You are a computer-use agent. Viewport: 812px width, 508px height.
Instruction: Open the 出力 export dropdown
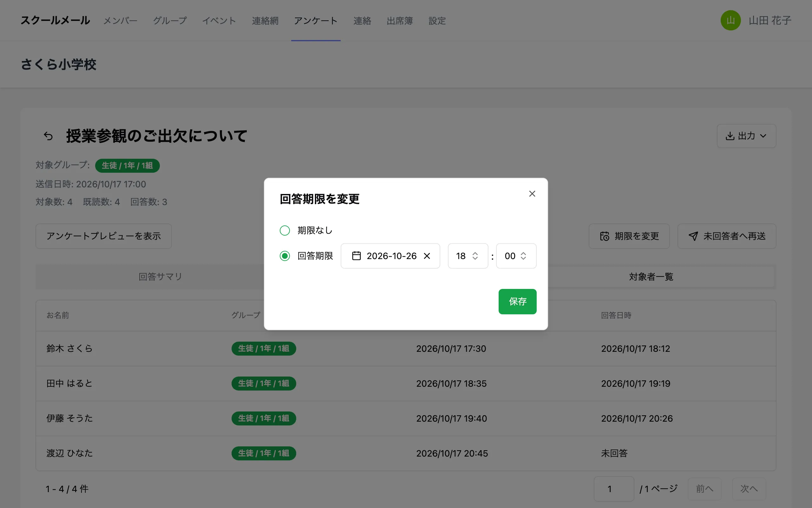[x=746, y=136]
